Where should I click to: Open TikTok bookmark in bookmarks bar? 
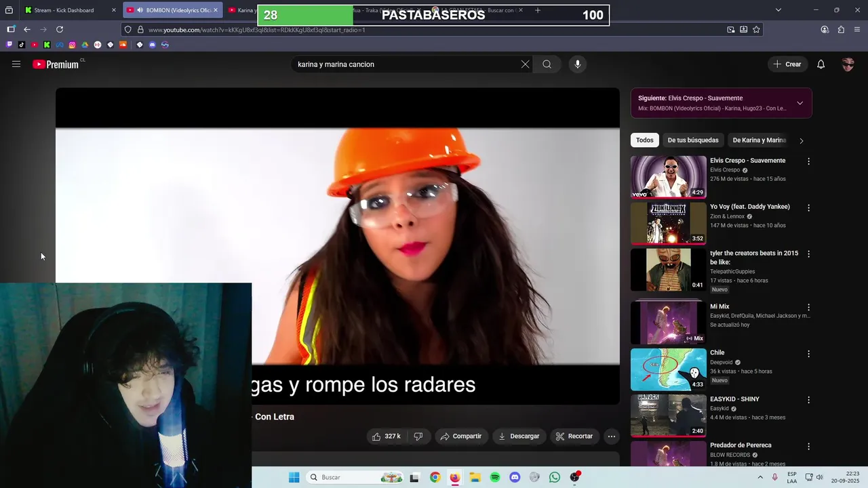point(22,45)
